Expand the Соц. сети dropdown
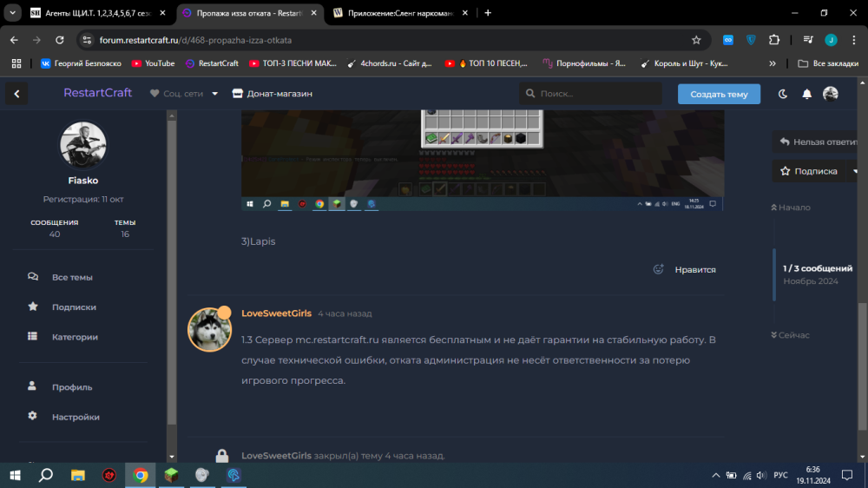The height and width of the screenshot is (488, 868). pos(184,94)
